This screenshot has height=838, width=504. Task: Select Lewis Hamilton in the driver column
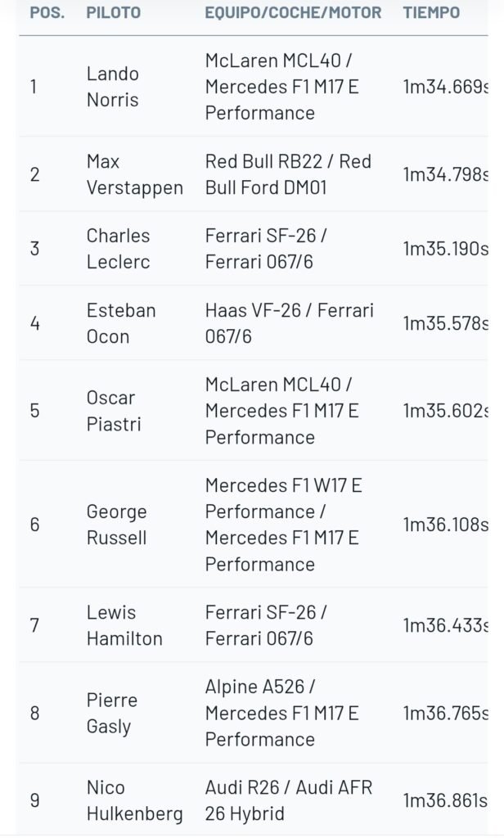tap(124, 625)
